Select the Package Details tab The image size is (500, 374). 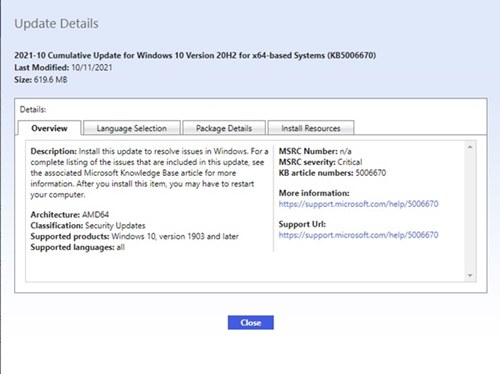tap(224, 128)
